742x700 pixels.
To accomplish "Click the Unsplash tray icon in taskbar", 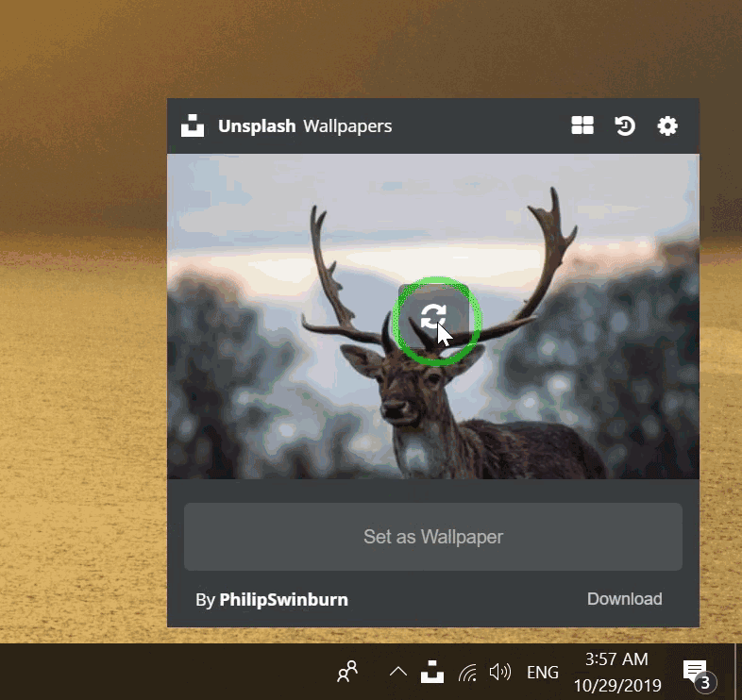I will [432, 673].
